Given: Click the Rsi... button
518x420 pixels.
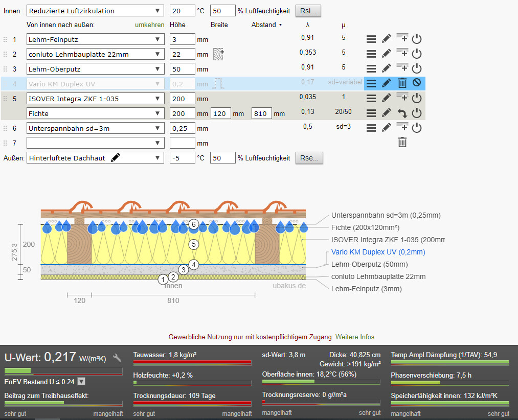Looking at the screenshot, I should pos(308,11).
